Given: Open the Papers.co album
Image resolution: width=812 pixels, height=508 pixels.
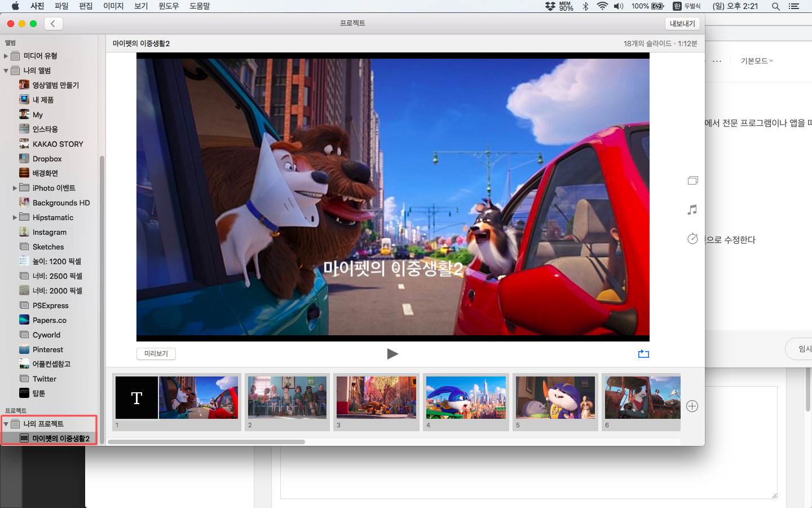Looking at the screenshot, I should coord(50,320).
